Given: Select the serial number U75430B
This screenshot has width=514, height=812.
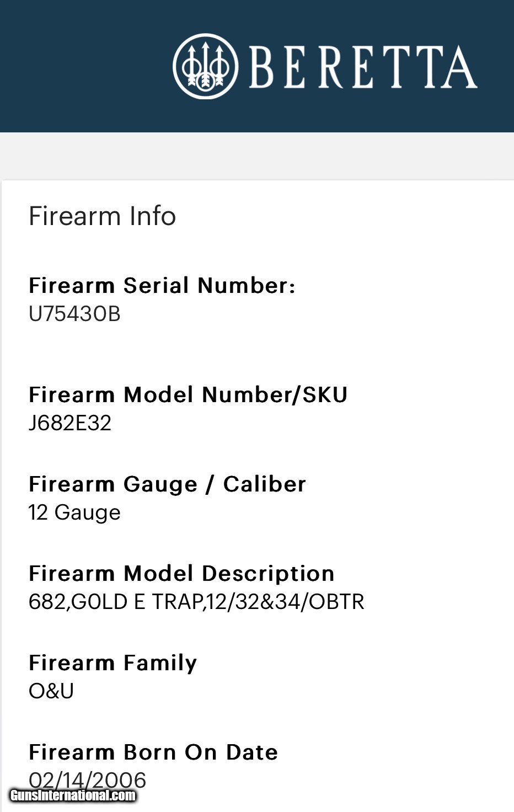Looking at the screenshot, I should (74, 314).
